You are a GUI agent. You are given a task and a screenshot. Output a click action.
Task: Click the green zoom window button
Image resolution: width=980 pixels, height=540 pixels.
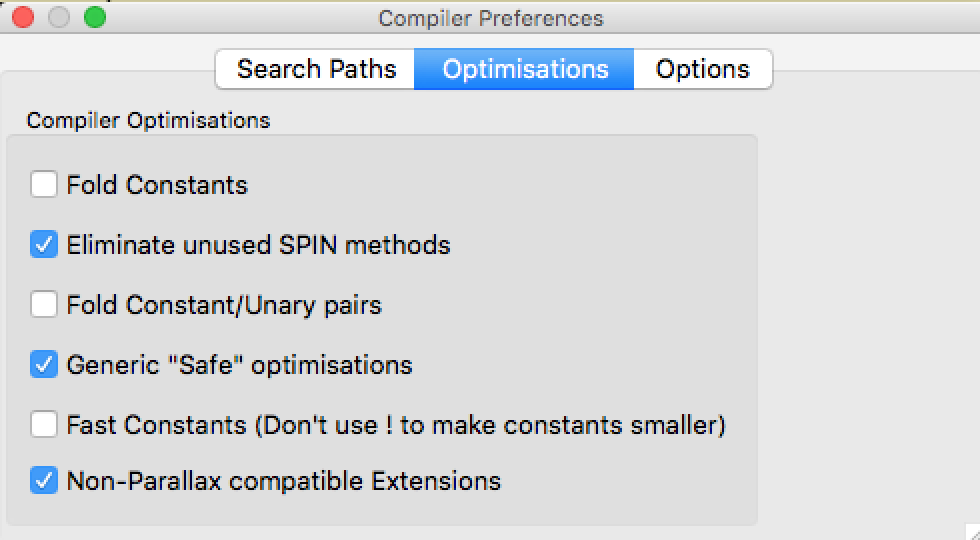click(x=95, y=18)
